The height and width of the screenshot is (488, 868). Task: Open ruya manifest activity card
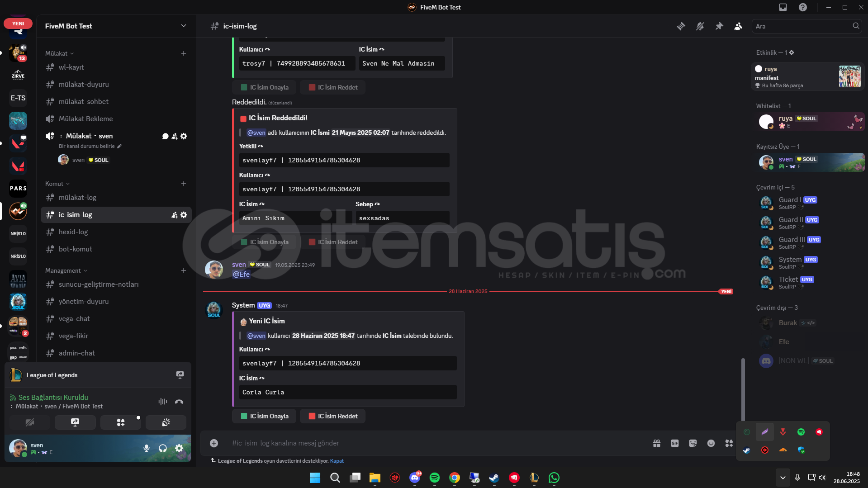[808, 76]
